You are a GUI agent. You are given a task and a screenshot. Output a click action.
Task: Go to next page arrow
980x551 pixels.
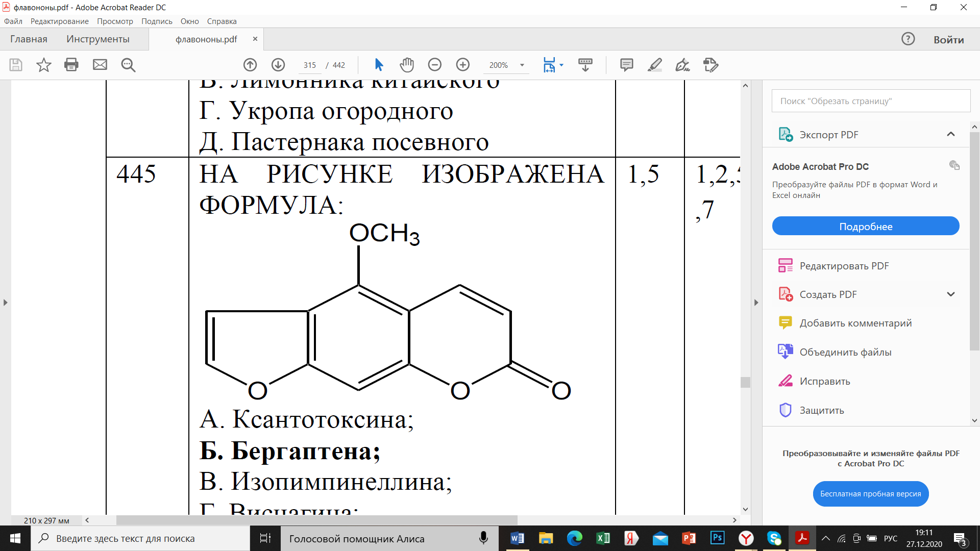click(278, 65)
